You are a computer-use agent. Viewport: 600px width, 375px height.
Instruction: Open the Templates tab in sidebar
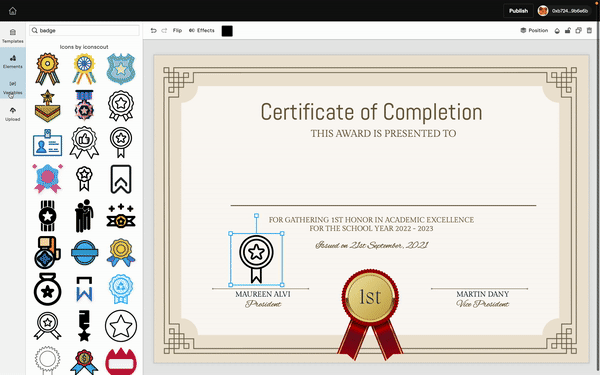[x=13, y=36]
